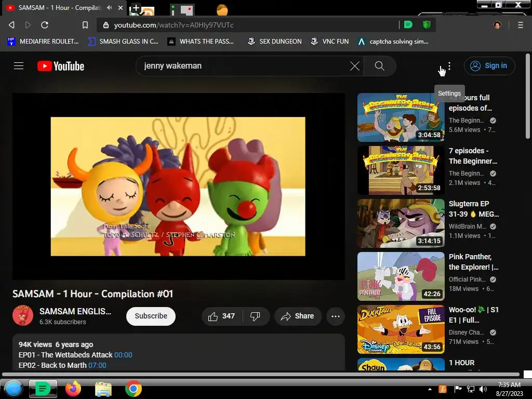This screenshot has height=399, width=532.
Task: Open the VNC FUN bookmark
Action: 330,42
